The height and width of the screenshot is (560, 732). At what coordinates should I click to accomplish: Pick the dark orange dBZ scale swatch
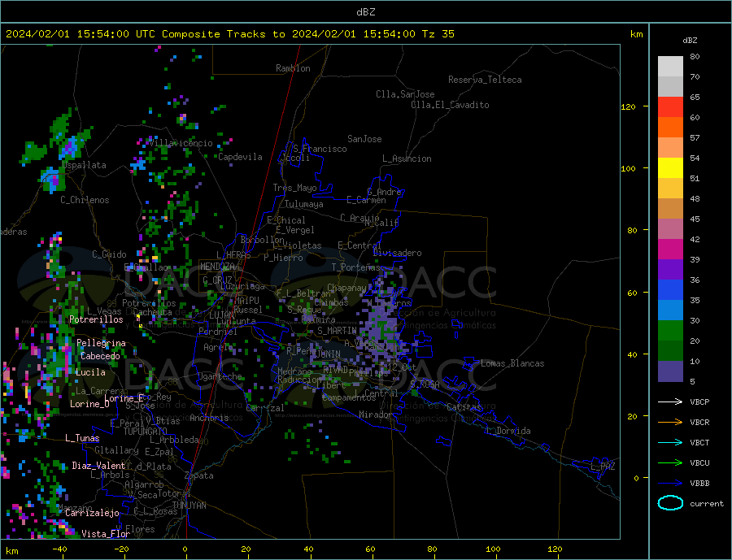(670, 128)
